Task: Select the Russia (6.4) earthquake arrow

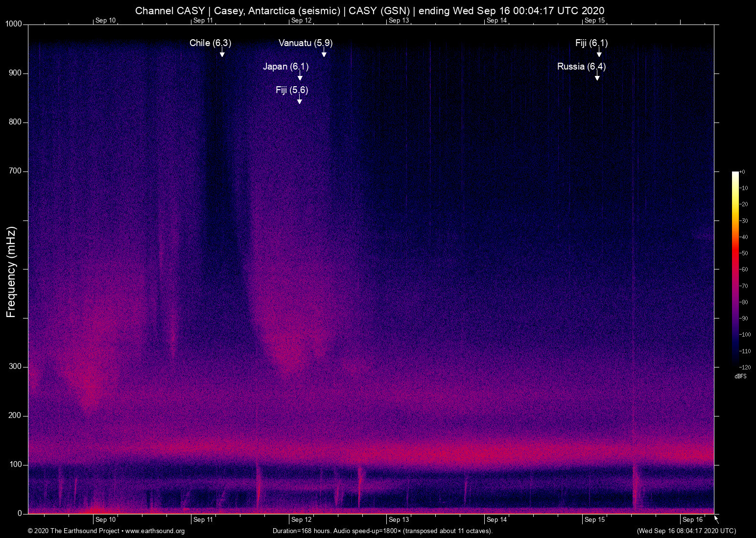Action: click(x=597, y=77)
